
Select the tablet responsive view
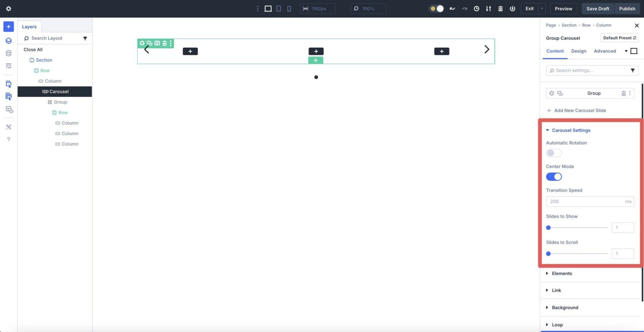coord(279,8)
